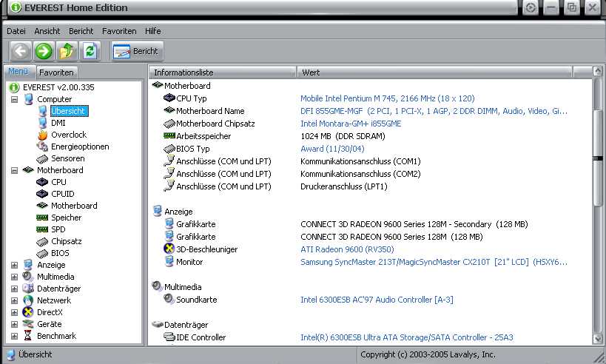Image resolution: width=606 pixels, height=364 pixels.
Task: Click the scrollbar up arrow
Action: [x=598, y=71]
